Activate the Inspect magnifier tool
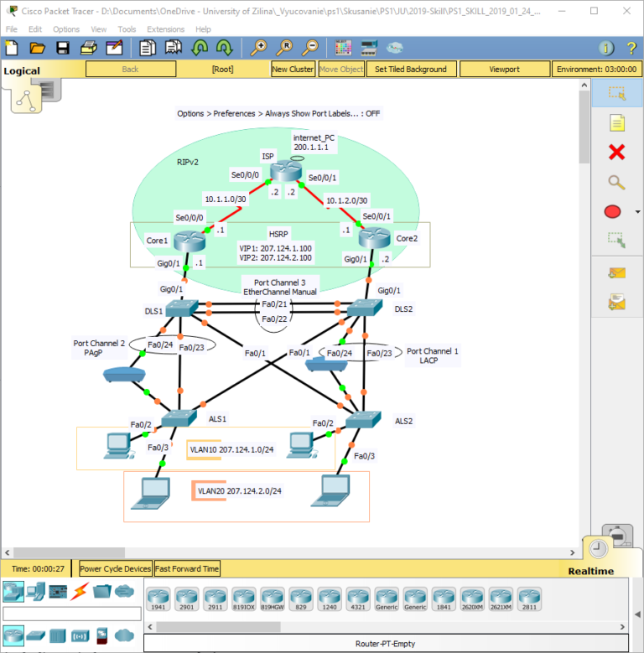644x653 pixels. click(616, 182)
